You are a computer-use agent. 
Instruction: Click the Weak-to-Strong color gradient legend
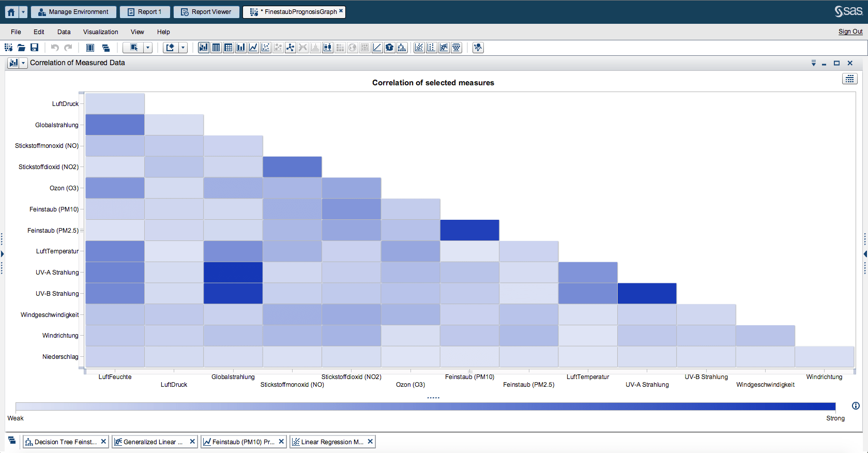425,406
